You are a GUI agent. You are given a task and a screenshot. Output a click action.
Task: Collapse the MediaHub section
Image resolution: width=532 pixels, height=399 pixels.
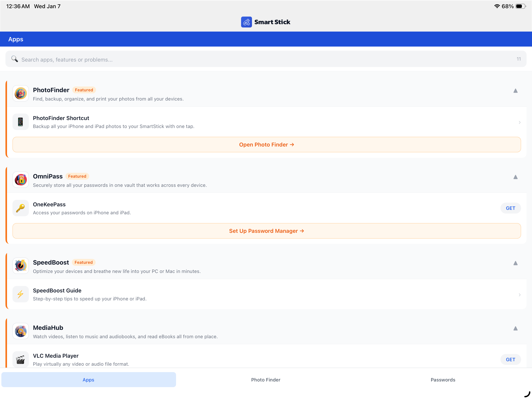[x=515, y=328]
